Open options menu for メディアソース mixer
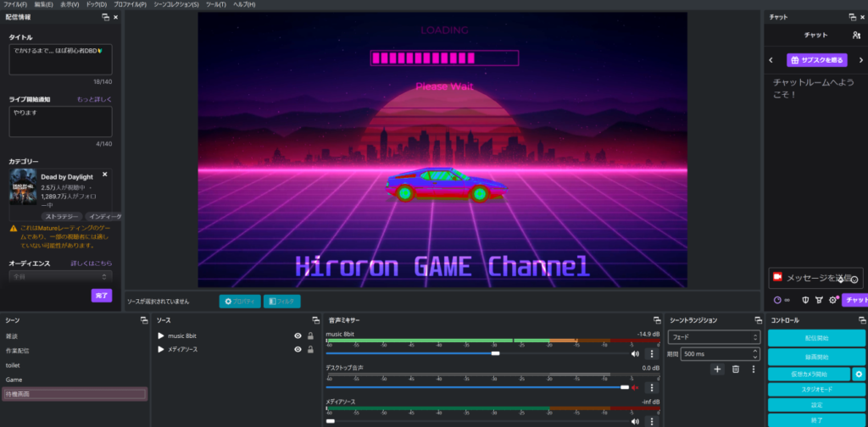Screen dimensions: 868x427 click(x=652, y=420)
